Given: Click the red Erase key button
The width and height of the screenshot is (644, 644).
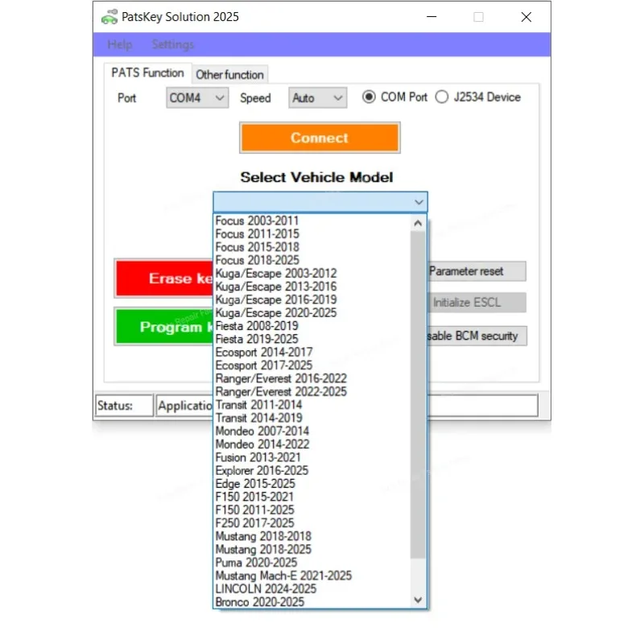Looking at the screenshot, I should tap(164, 279).
